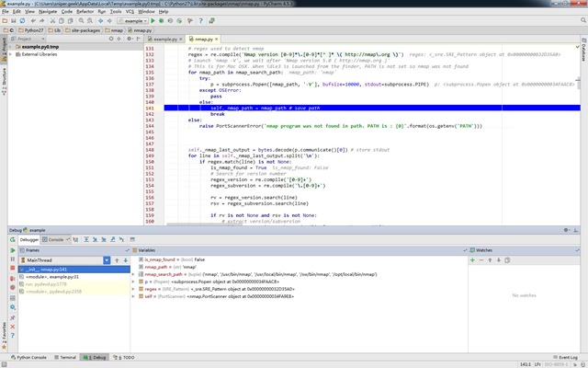Synchronize files using the refresh toolbar icon

[x=22, y=20]
